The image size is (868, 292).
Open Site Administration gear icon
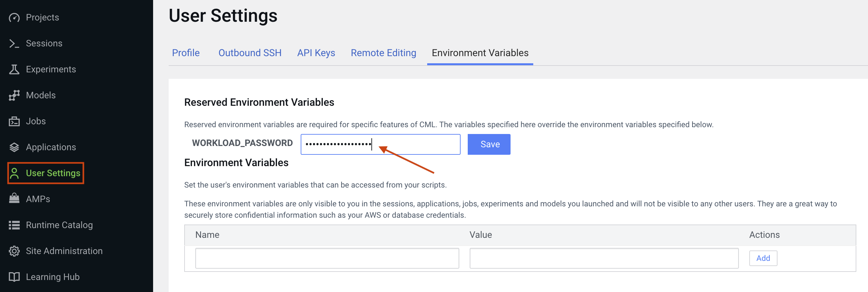tap(14, 251)
